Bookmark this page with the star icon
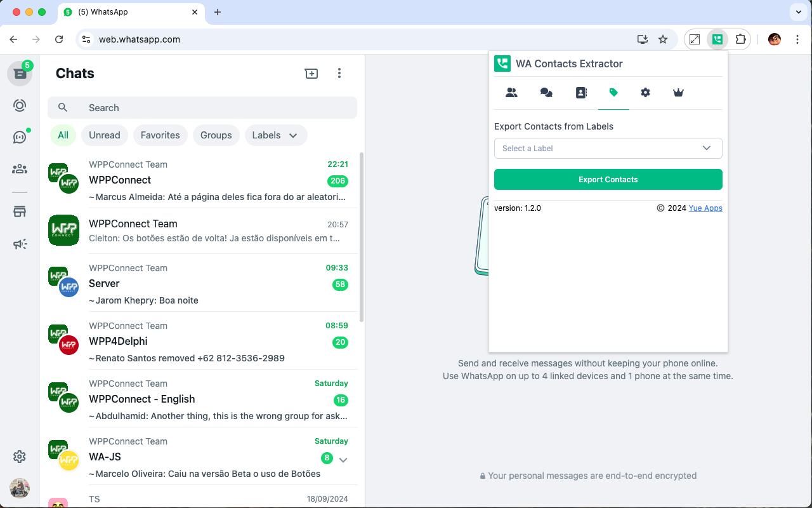The image size is (812, 508). pos(663,39)
